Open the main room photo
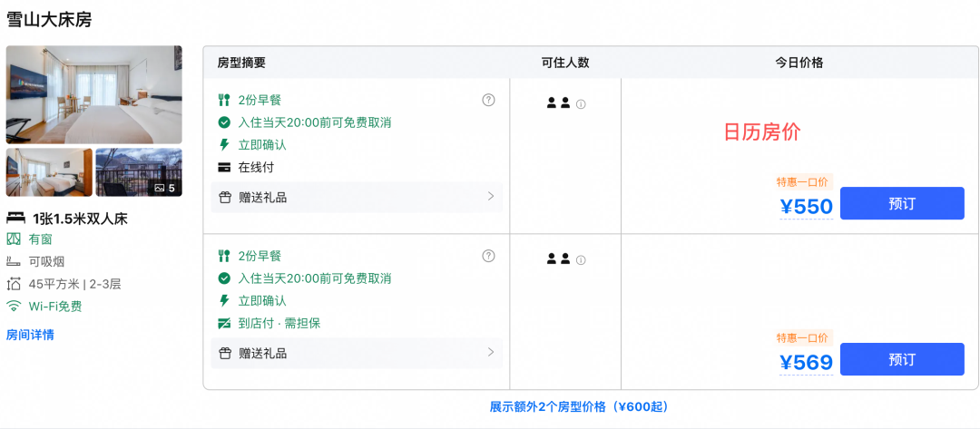Viewport: 980px width, 429px height. tap(94, 95)
